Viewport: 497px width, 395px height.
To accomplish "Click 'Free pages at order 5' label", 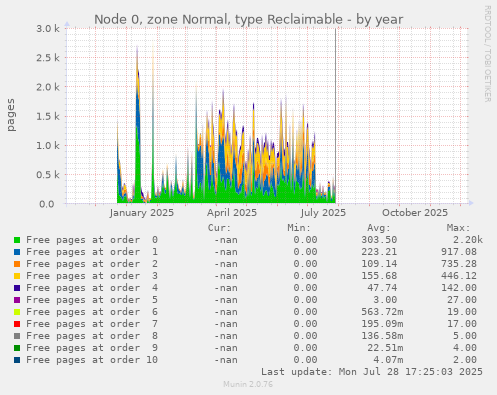I will tap(92, 300).
